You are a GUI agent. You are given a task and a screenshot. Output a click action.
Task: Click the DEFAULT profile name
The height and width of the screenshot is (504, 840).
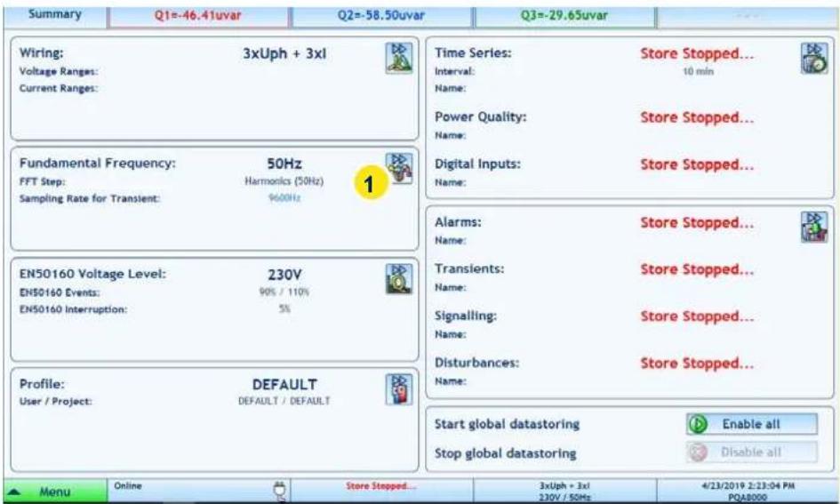(x=284, y=385)
